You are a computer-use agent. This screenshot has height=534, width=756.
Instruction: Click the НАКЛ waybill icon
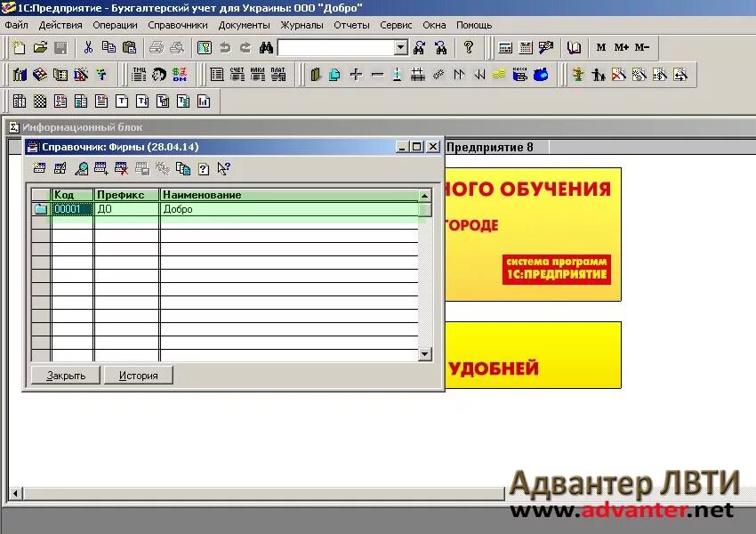tap(257, 74)
